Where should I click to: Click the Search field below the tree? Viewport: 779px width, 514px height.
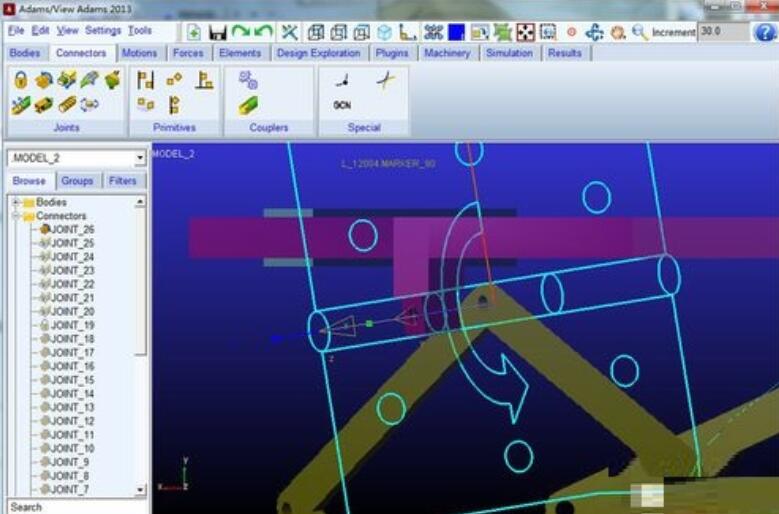[x=77, y=507]
